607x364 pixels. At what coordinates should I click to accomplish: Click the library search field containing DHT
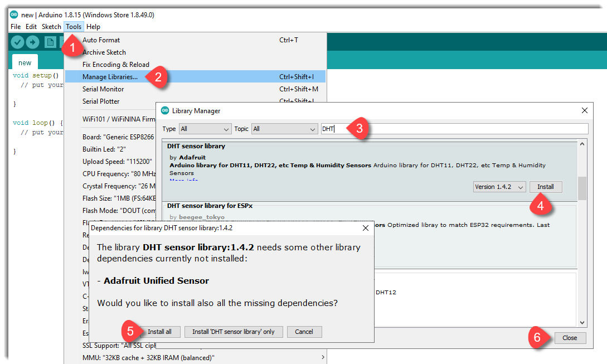pyautogui.click(x=454, y=129)
